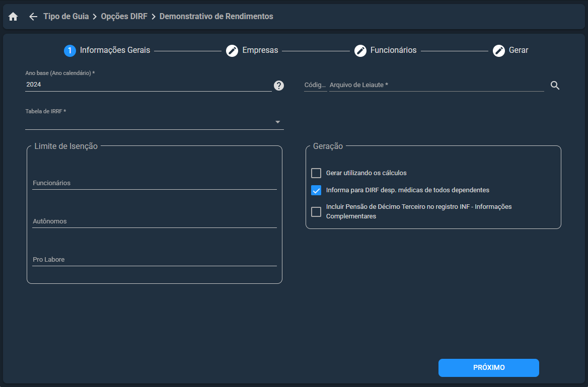Click the pencil icon for Gerar step
The height and width of the screenshot is (387, 588).
[499, 51]
